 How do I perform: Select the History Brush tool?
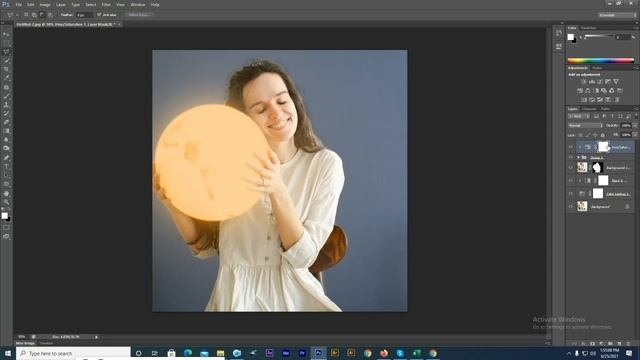[6, 113]
